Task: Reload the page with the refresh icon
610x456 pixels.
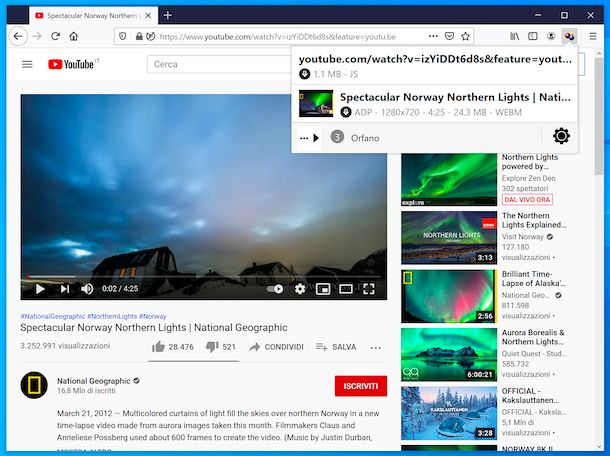Action: click(x=55, y=37)
